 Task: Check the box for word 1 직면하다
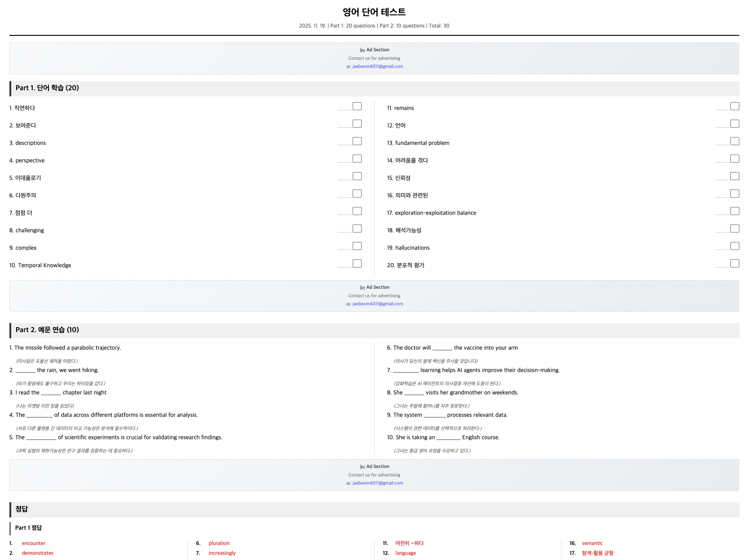pos(357,106)
